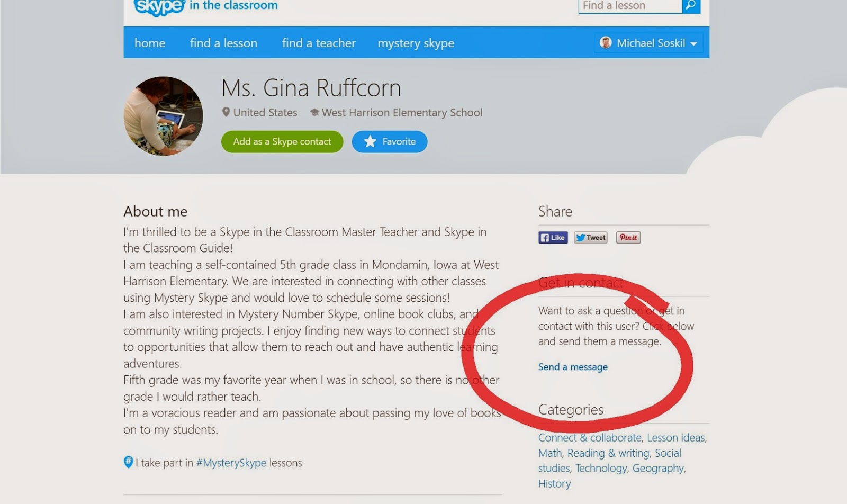Viewport: 847px width, 504px height.
Task: Click West Harrison Elementary School text
Action: pyautogui.click(x=402, y=112)
